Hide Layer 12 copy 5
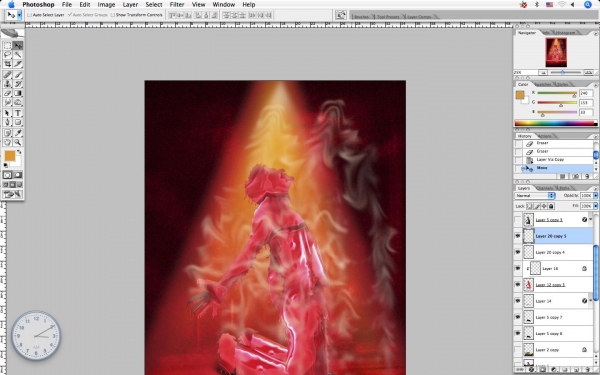The image size is (600, 375). coord(518,285)
